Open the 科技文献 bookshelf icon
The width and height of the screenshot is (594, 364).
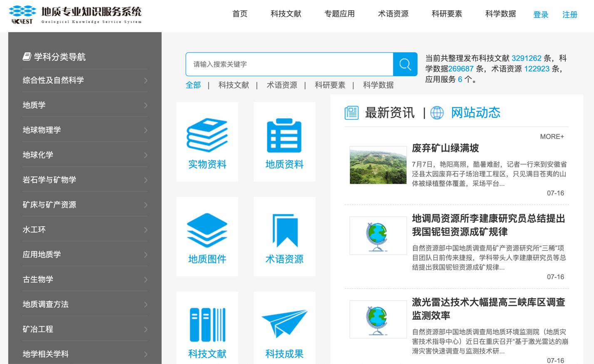pos(207,324)
